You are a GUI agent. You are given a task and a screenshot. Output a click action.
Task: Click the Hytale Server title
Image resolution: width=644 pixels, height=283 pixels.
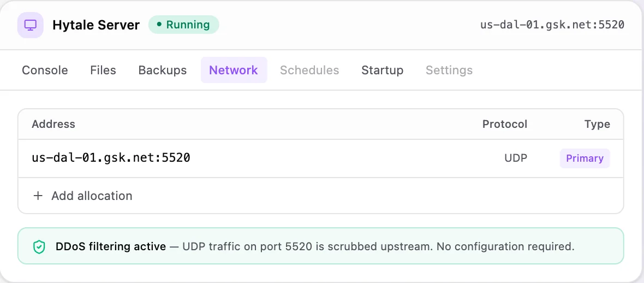(96, 25)
